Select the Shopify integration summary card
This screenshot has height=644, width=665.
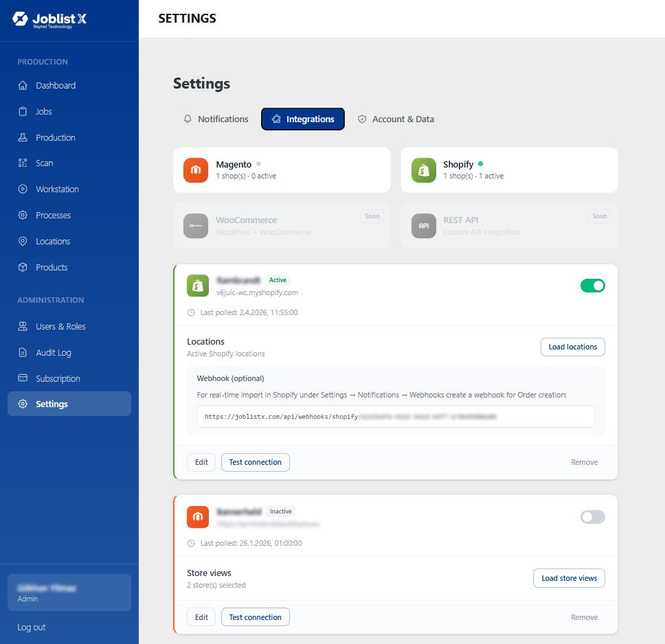(509, 170)
